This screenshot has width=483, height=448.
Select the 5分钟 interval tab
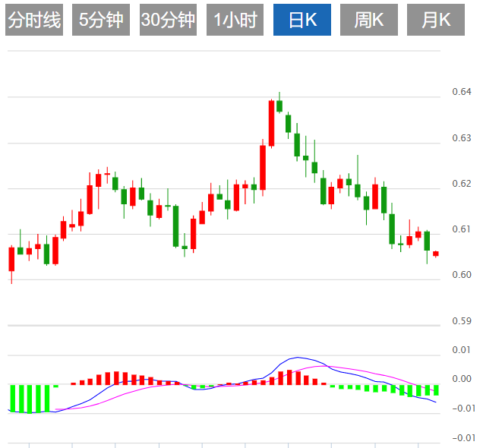(x=101, y=20)
